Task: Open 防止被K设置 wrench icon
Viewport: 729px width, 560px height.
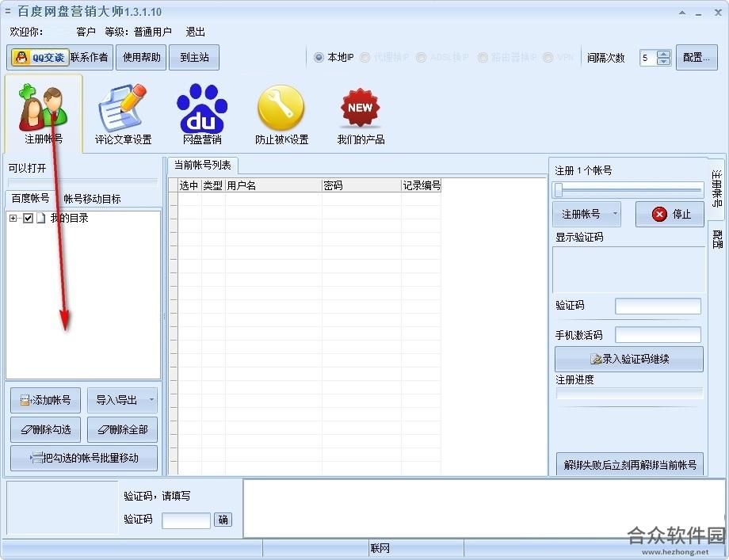Action: [x=281, y=114]
